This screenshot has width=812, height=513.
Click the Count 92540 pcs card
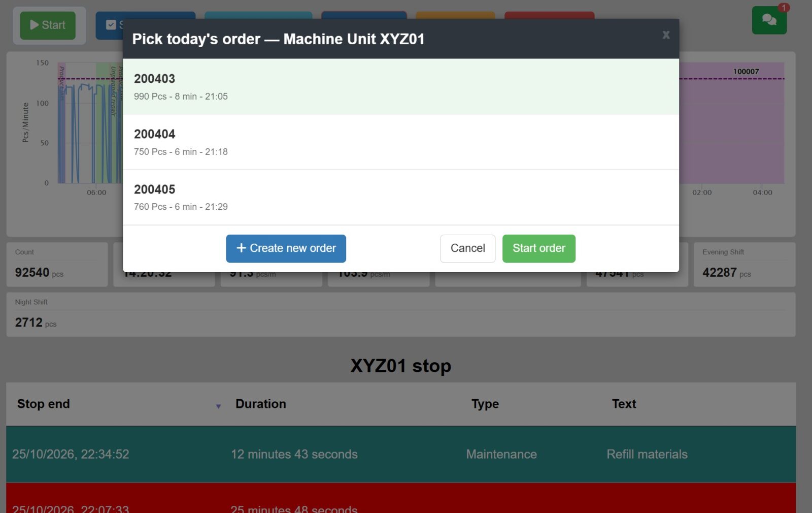point(57,265)
